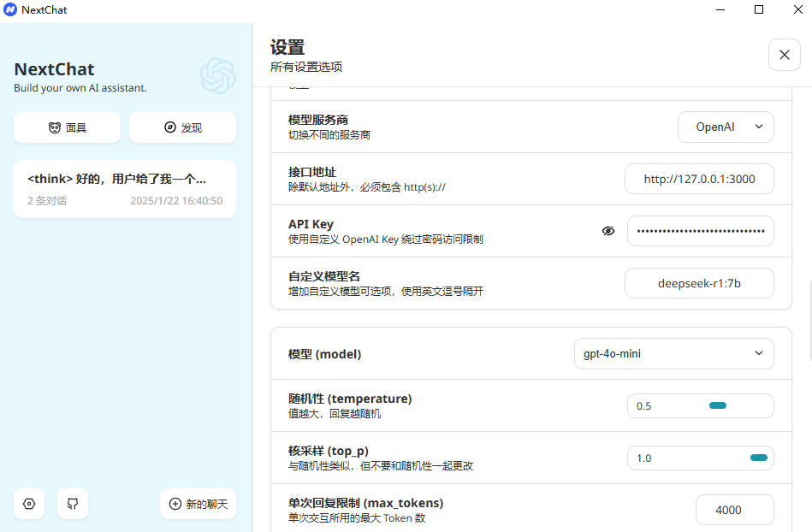Click the mask face icon on 面具 button
The height and width of the screenshot is (532, 812).
point(55,127)
